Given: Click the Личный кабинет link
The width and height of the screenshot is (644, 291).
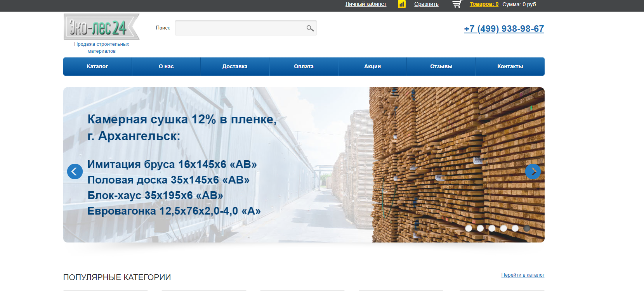Looking at the screenshot, I should point(366,4).
